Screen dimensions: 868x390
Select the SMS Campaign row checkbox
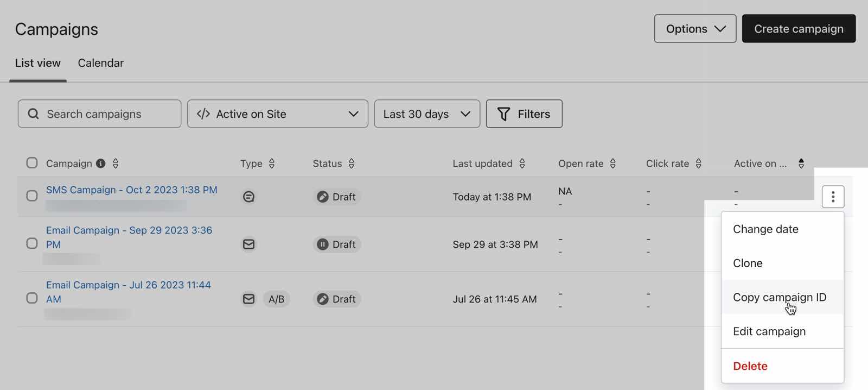(32, 196)
